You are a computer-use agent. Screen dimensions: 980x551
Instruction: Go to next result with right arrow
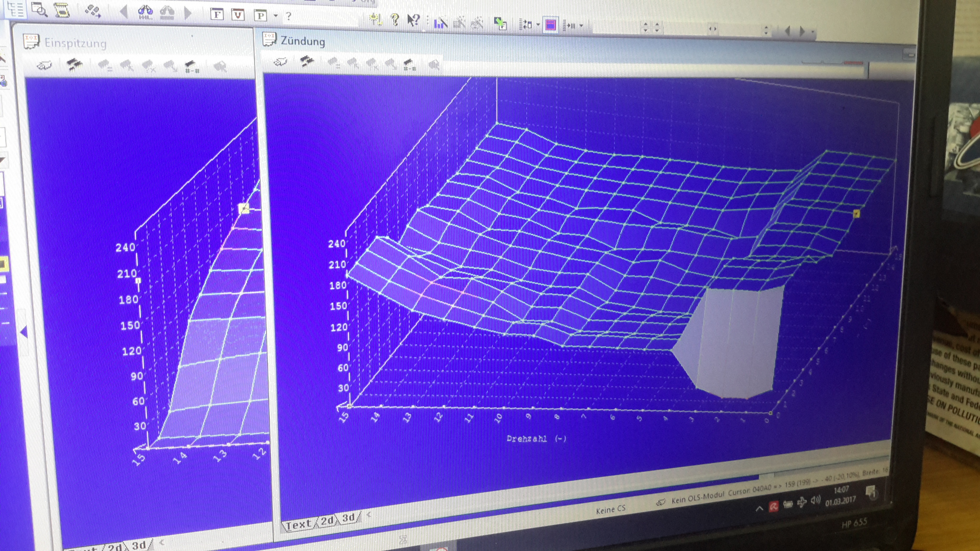tap(188, 13)
